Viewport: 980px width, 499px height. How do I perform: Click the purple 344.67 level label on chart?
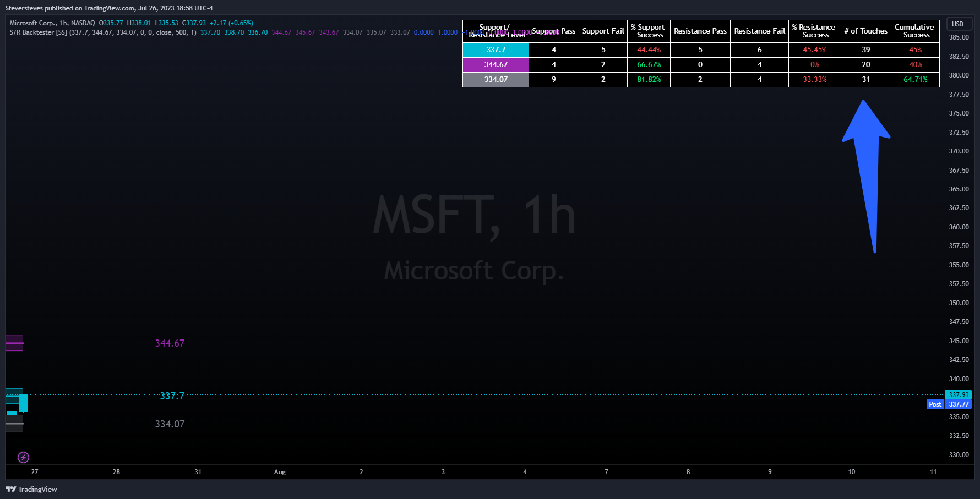(x=170, y=343)
